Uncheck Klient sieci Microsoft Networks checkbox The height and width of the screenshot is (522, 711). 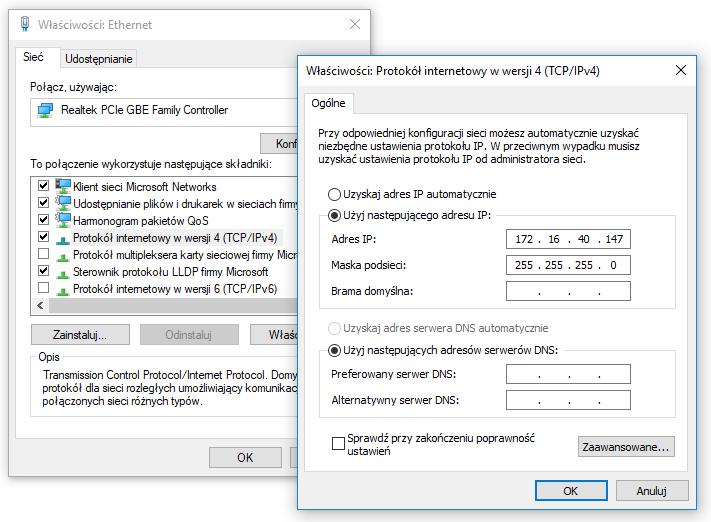click(x=44, y=185)
